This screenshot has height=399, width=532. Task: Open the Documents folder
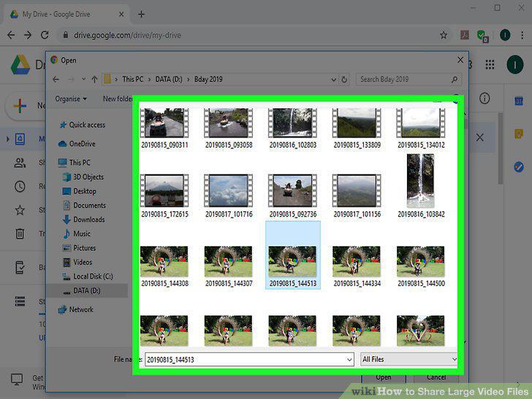(84, 205)
